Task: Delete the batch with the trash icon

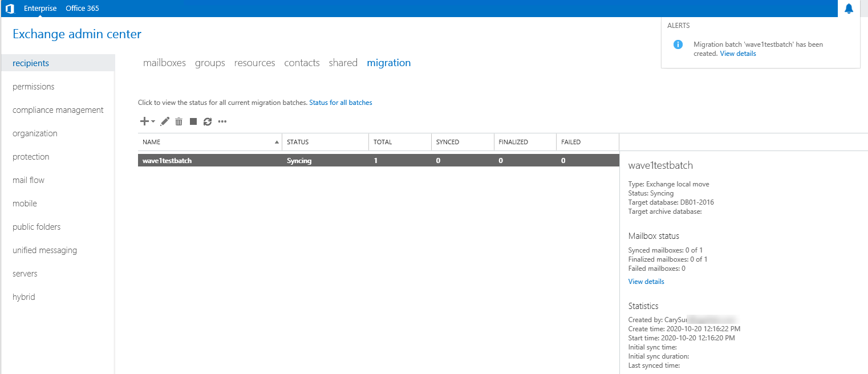Action: pyautogui.click(x=179, y=121)
